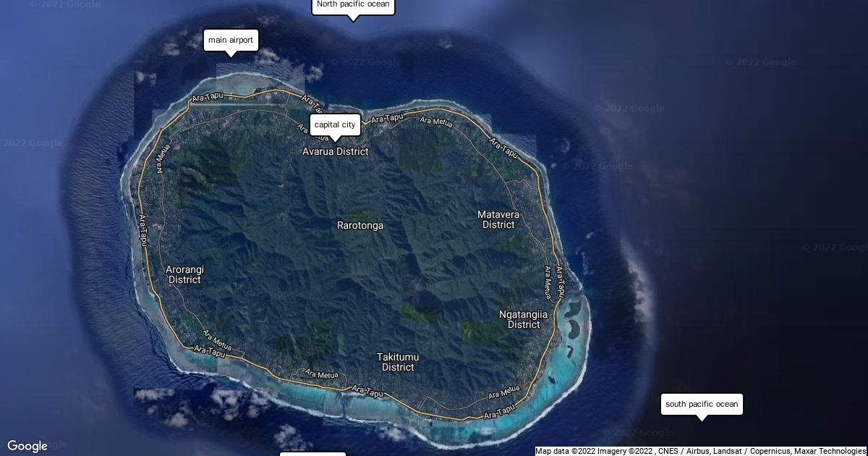
Task: Click the "south pacific ocean" marker
Action: (x=702, y=404)
